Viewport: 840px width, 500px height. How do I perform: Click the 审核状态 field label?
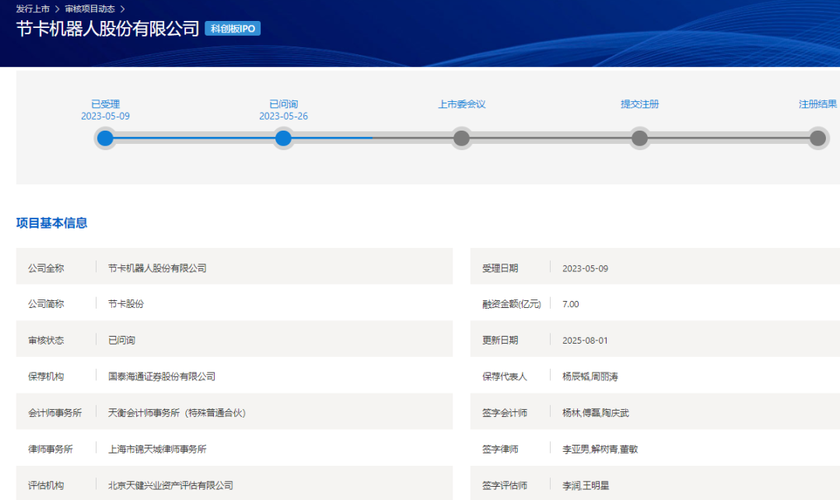[46, 340]
